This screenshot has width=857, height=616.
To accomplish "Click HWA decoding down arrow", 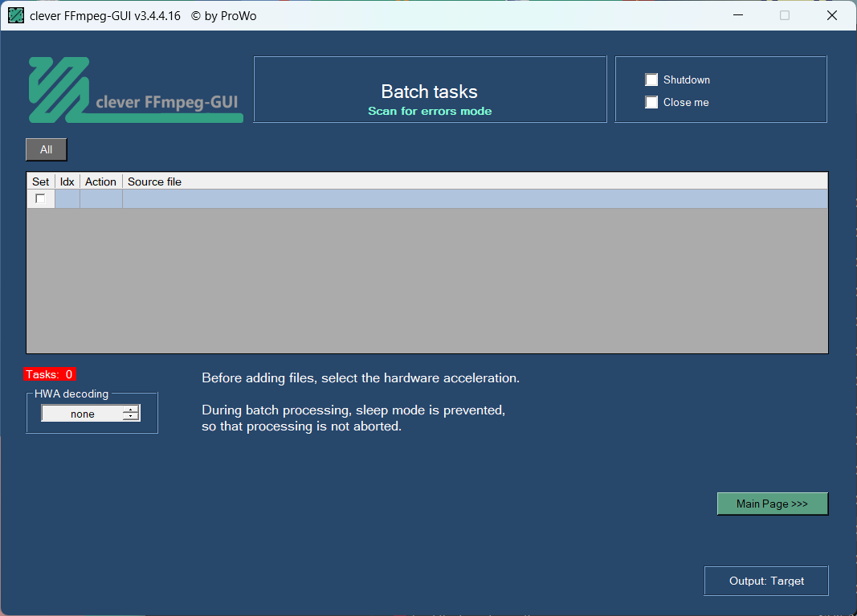I will point(131,417).
